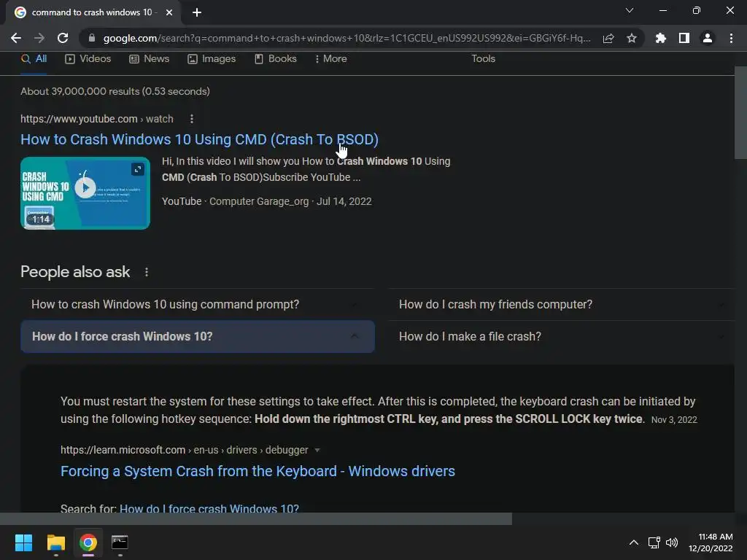
Task: Select the 'command to crash windows 10' browser tab
Action: (93, 12)
